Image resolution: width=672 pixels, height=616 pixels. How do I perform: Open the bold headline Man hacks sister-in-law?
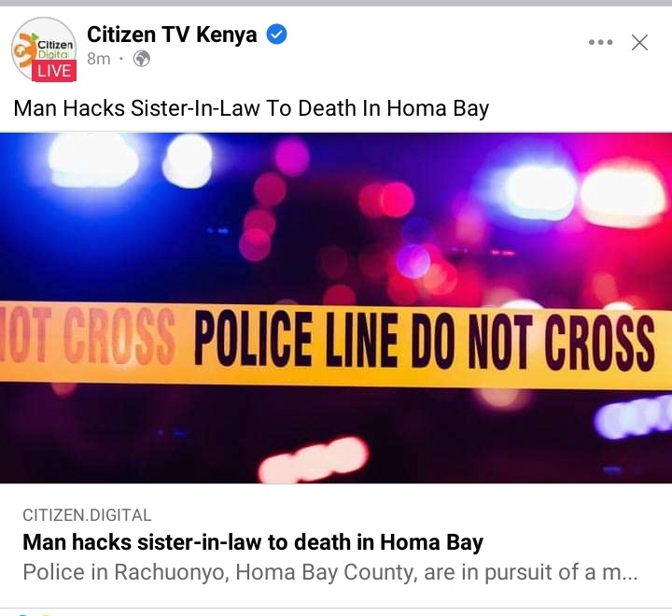pos(253,542)
